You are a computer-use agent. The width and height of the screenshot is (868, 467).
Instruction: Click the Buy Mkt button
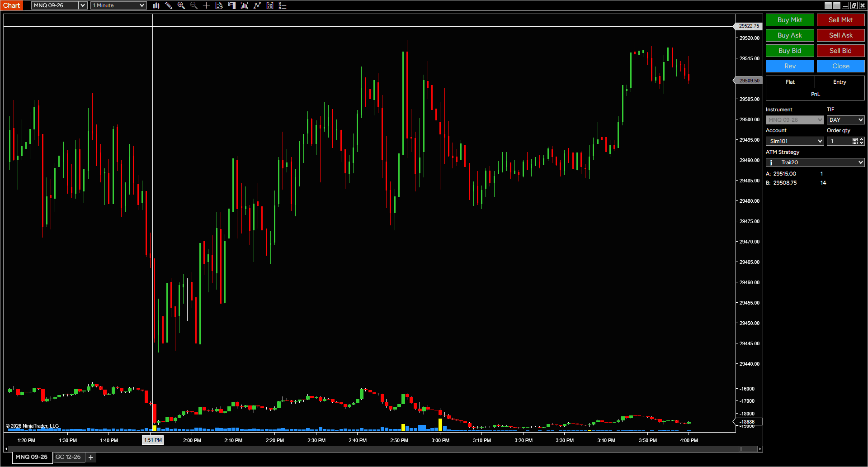(790, 20)
